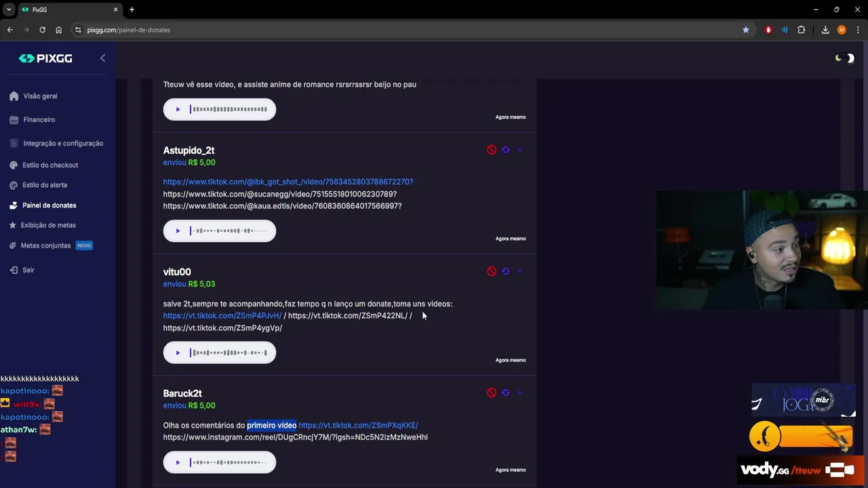
Task: Open the Chrome three-dot menu
Action: point(858,30)
